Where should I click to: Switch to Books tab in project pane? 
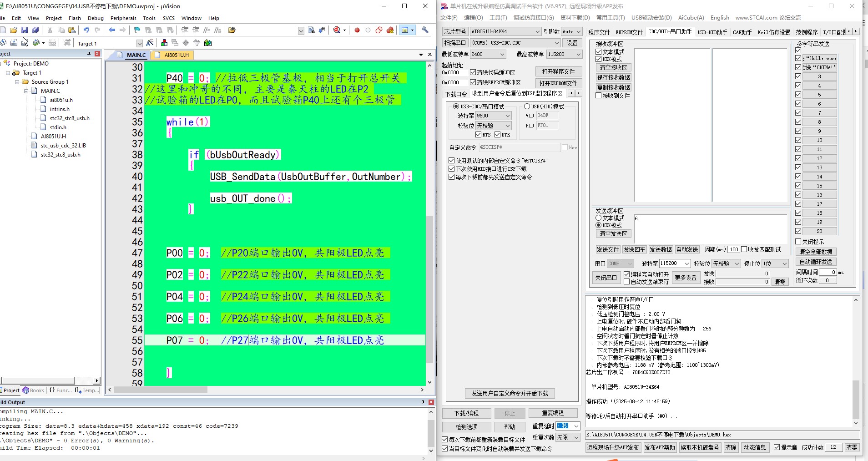pos(34,390)
